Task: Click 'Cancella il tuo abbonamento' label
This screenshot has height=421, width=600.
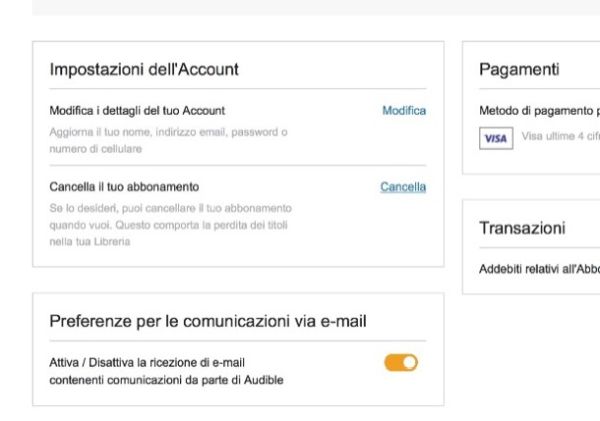Action: (x=124, y=187)
